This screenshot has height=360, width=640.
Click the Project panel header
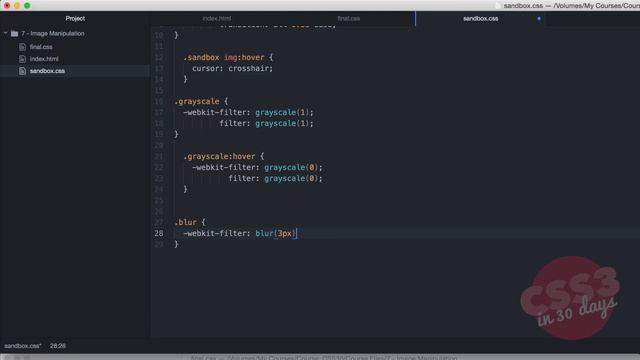click(75, 18)
